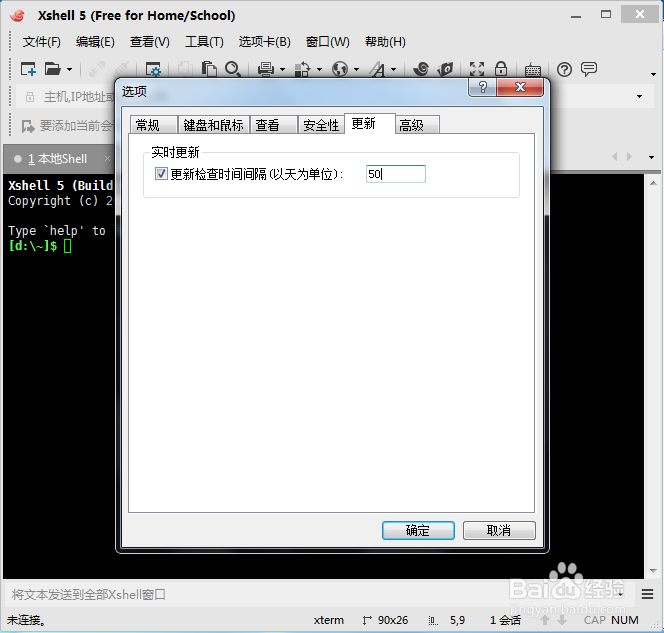Click the keyboard mapping icon

(532, 69)
